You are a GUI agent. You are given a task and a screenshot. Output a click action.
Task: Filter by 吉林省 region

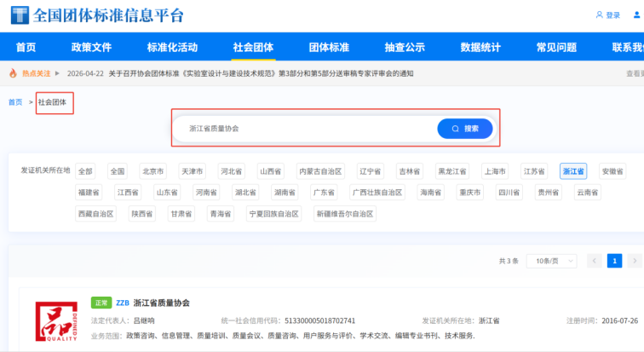[x=410, y=171]
